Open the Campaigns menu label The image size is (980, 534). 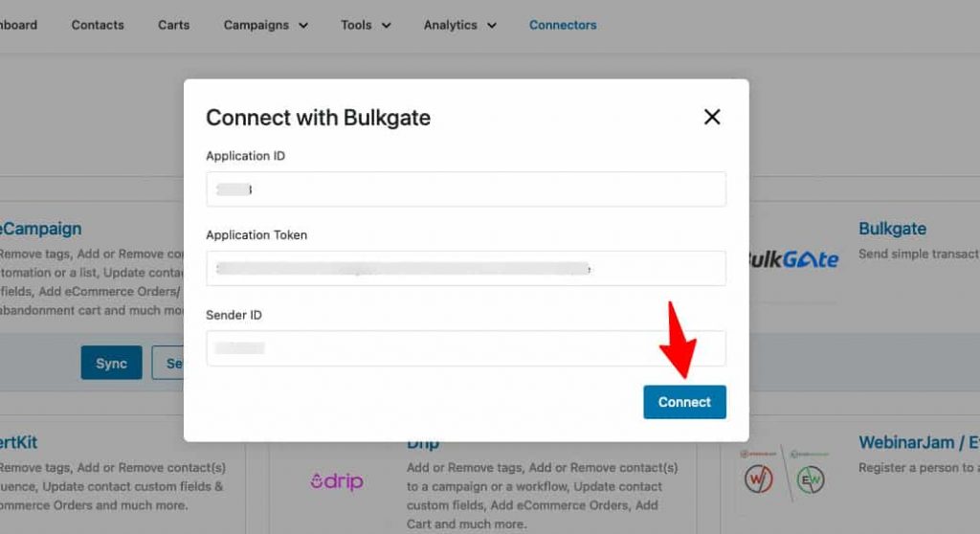[x=256, y=25]
